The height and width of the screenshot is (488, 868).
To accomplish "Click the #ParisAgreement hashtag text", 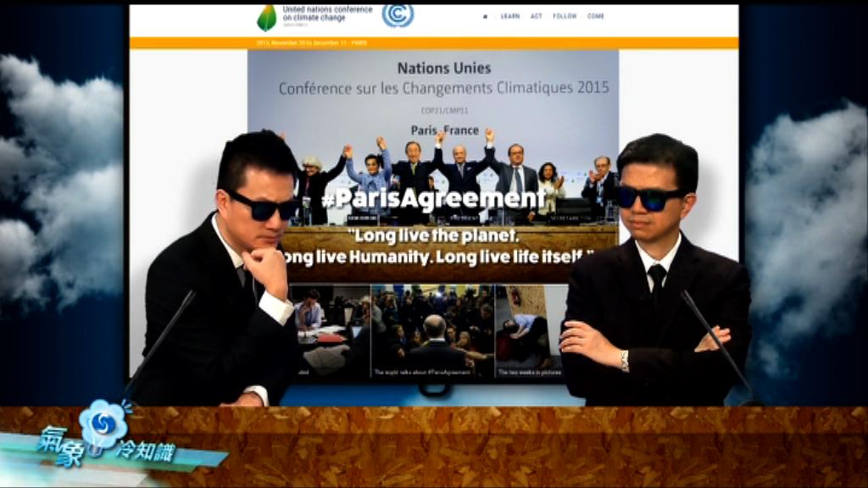I will pyautogui.click(x=432, y=198).
